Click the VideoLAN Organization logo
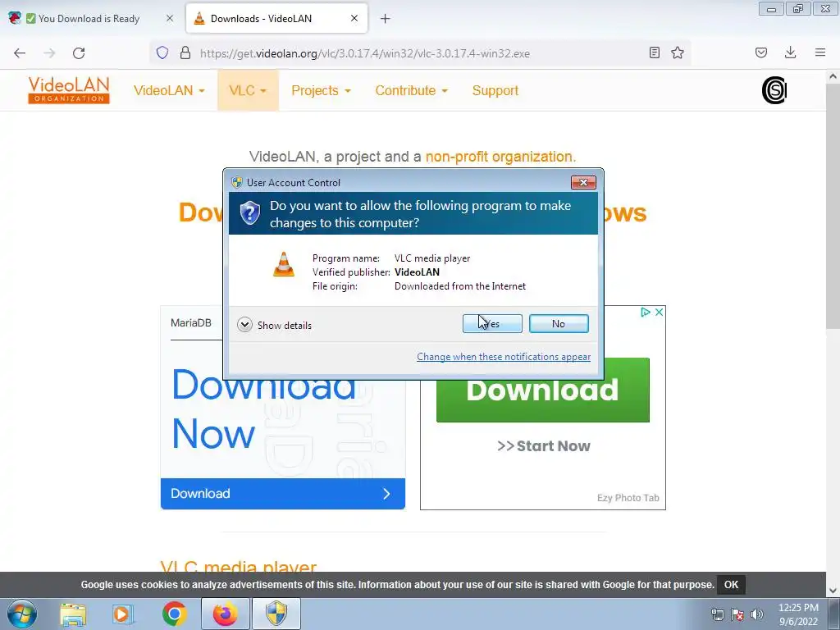Screen dimensions: 840x630 coord(69,90)
